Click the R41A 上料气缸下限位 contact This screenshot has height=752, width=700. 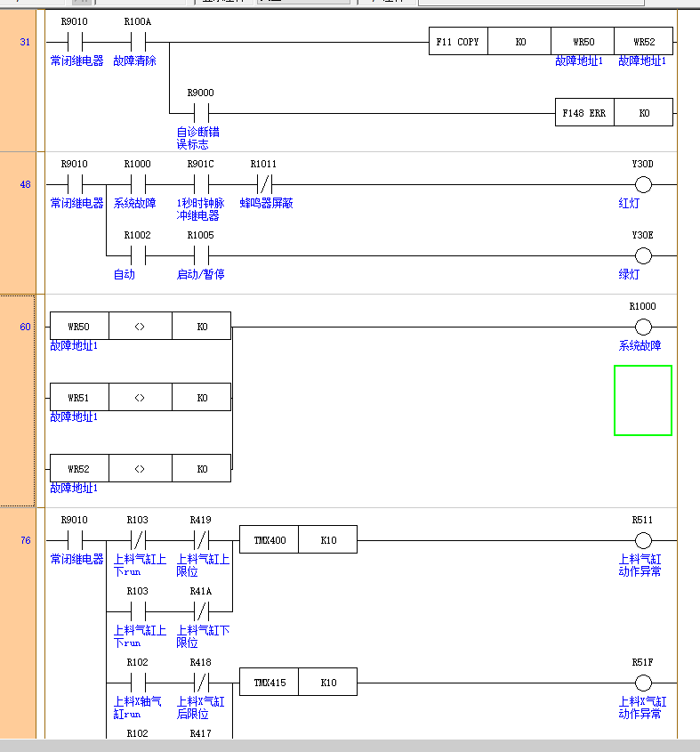(x=201, y=611)
